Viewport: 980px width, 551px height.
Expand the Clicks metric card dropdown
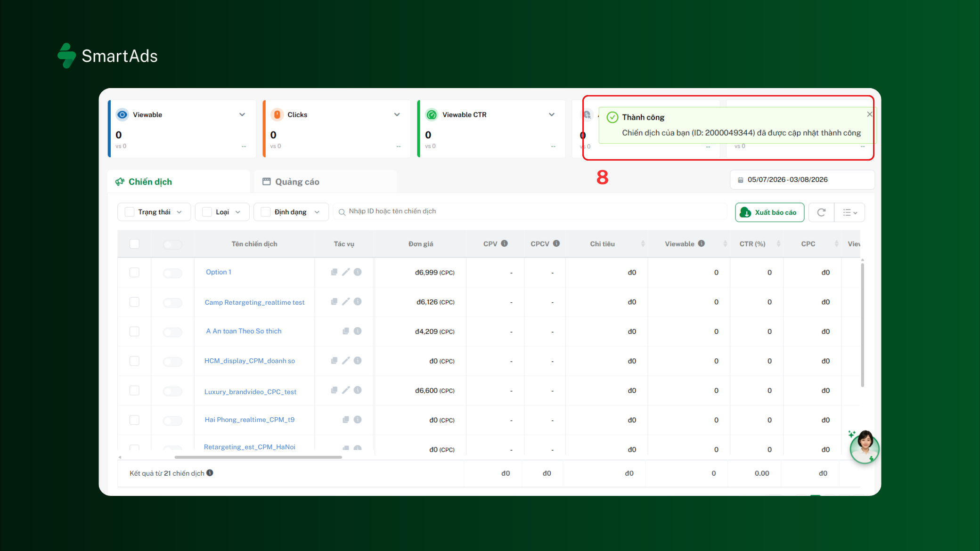click(x=397, y=114)
